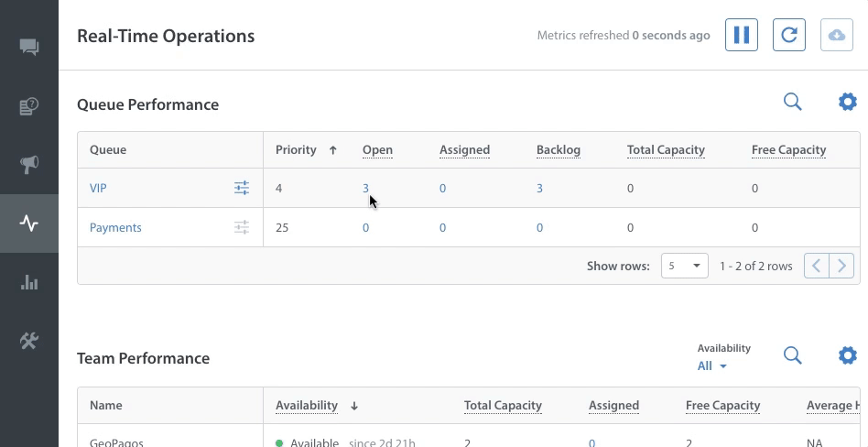Expand the Show rows dropdown
868x447 pixels.
click(x=684, y=266)
